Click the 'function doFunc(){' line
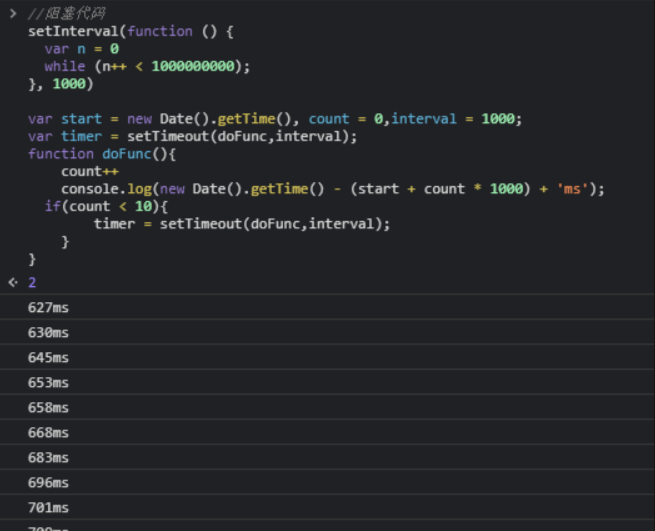The image size is (655, 531). [102, 154]
